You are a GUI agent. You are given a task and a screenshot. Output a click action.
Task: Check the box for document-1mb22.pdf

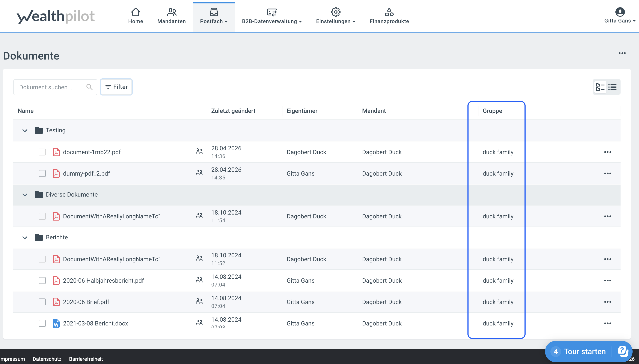[42, 152]
